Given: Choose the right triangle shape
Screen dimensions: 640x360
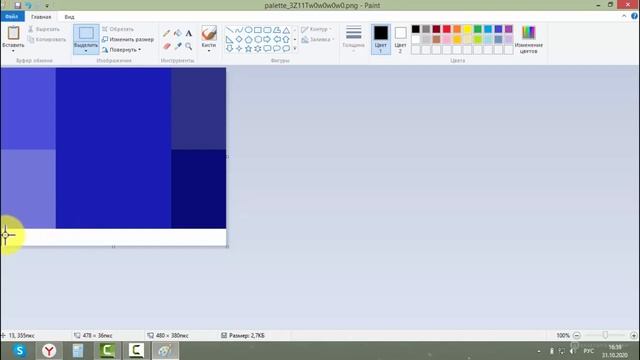Looking at the screenshot, I should point(229,39).
